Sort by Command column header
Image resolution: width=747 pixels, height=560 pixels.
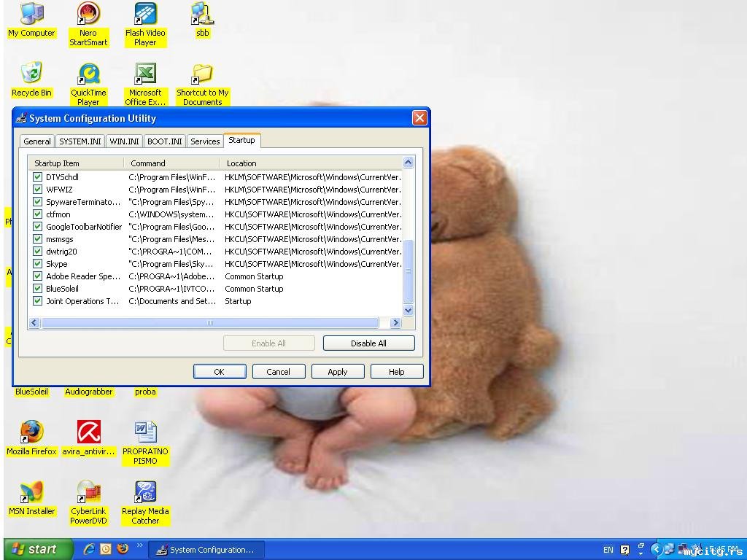click(172, 163)
